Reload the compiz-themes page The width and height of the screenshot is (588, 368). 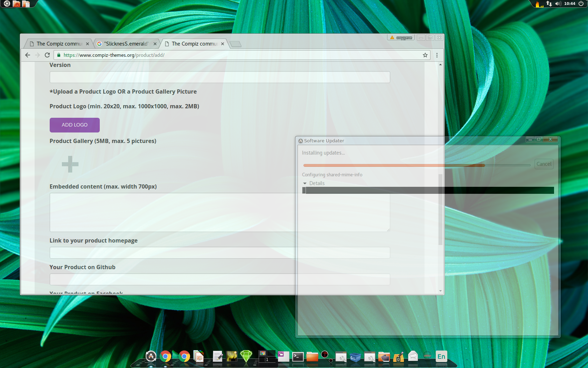tap(47, 55)
